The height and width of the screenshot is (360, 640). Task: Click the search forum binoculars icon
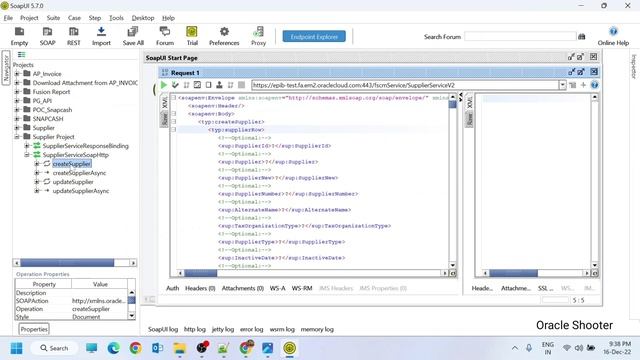click(582, 37)
